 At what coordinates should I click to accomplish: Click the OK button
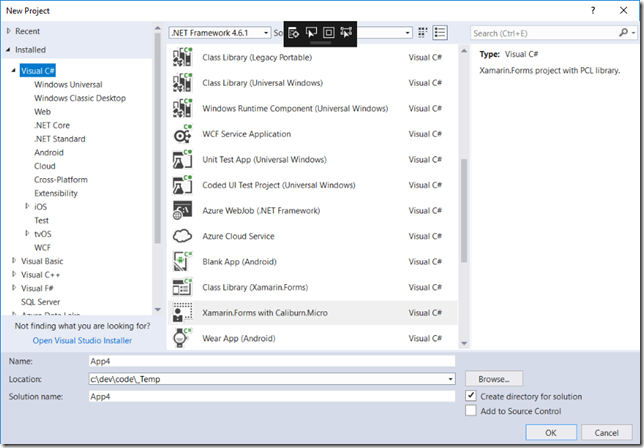click(x=551, y=432)
